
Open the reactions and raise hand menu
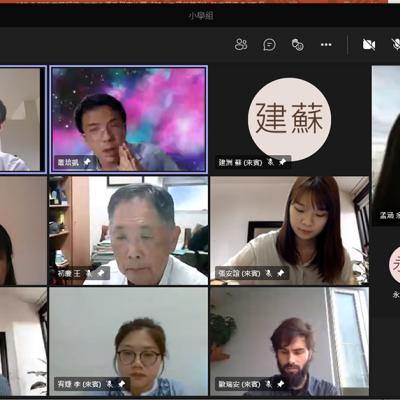pos(298,44)
